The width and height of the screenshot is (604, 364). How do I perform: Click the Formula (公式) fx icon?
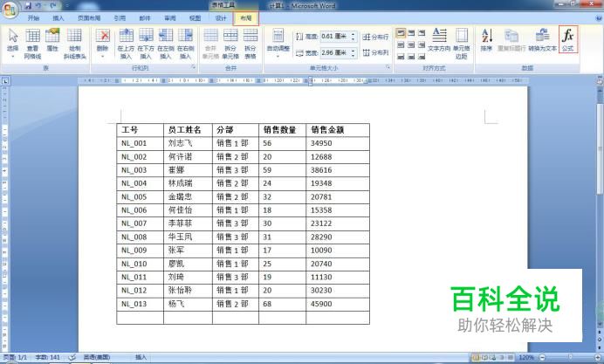pos(568,39)
